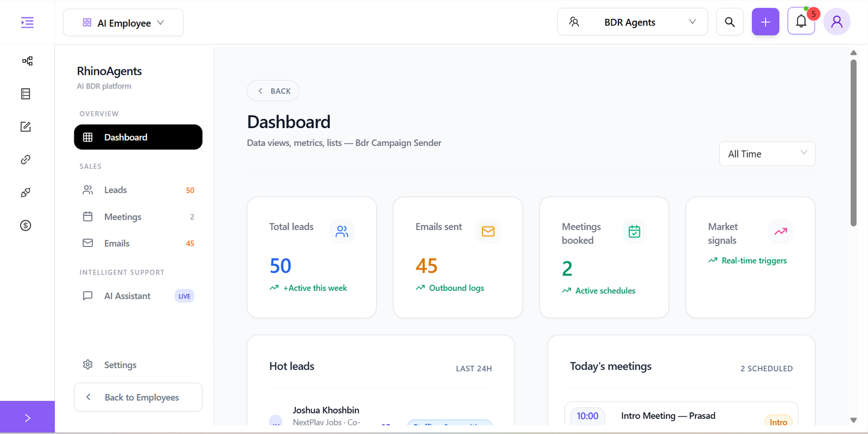Open the workflow nodes icon in left rail
Image resolution: width=868 pixels, height=434 pixels.
click(27, 61)
